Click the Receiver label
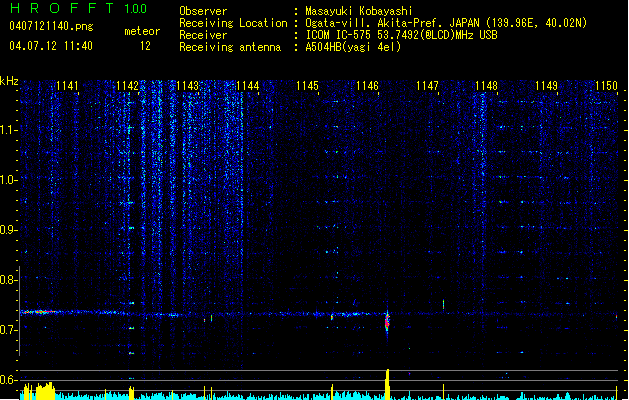Screen dimensions: 629x400 203,35
